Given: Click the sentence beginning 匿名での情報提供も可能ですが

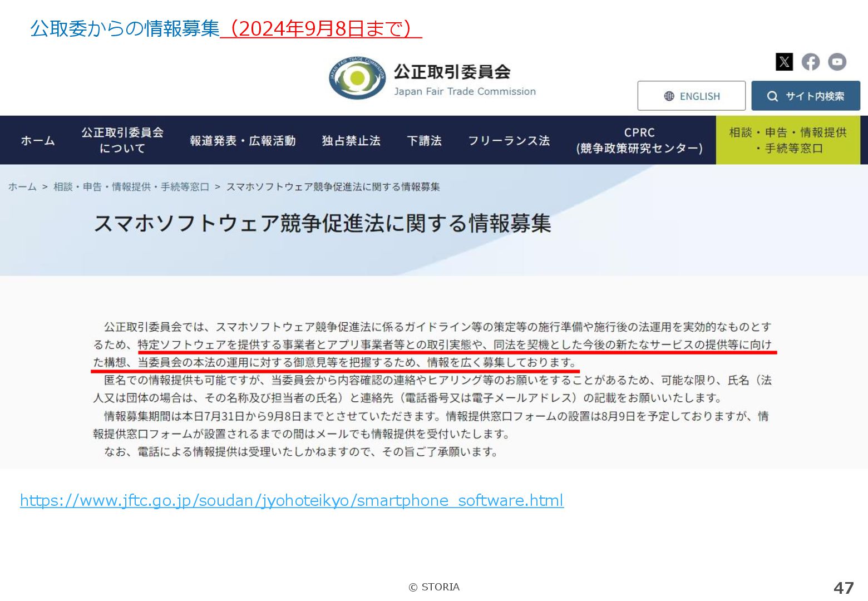Looking at the screenshot, I should coord(432,389).
